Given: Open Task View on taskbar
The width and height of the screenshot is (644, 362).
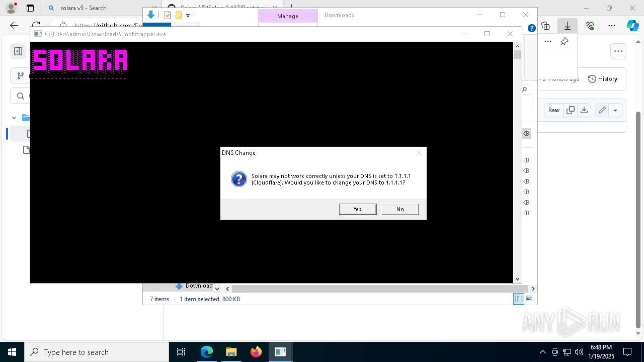Looking at the screenshot, I should [x=181, y=352].
